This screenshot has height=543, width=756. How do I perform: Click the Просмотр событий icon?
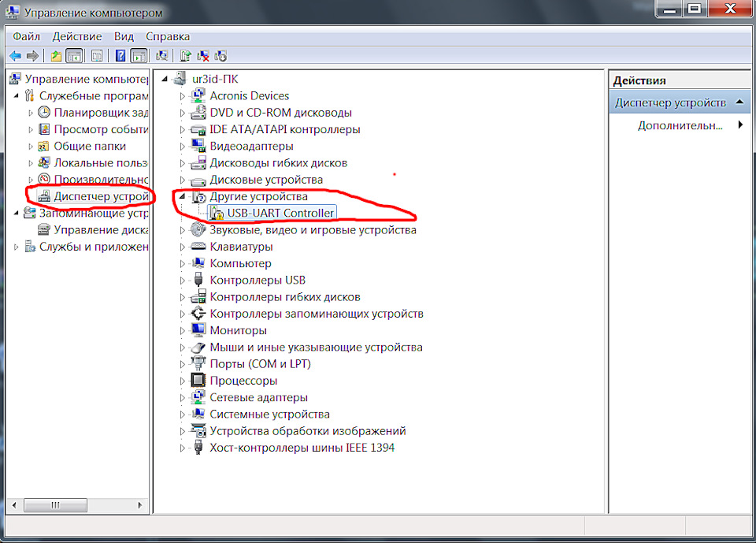(x=44, y=129)
